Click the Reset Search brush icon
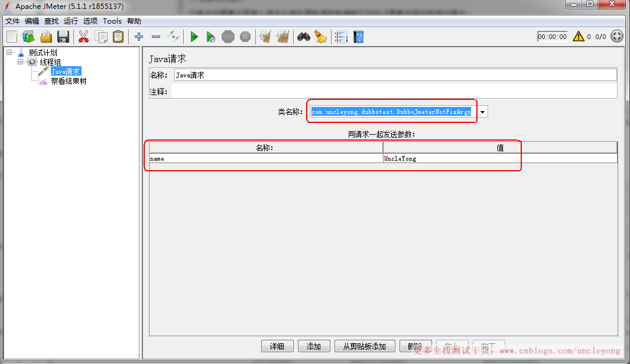 (321, 37)
